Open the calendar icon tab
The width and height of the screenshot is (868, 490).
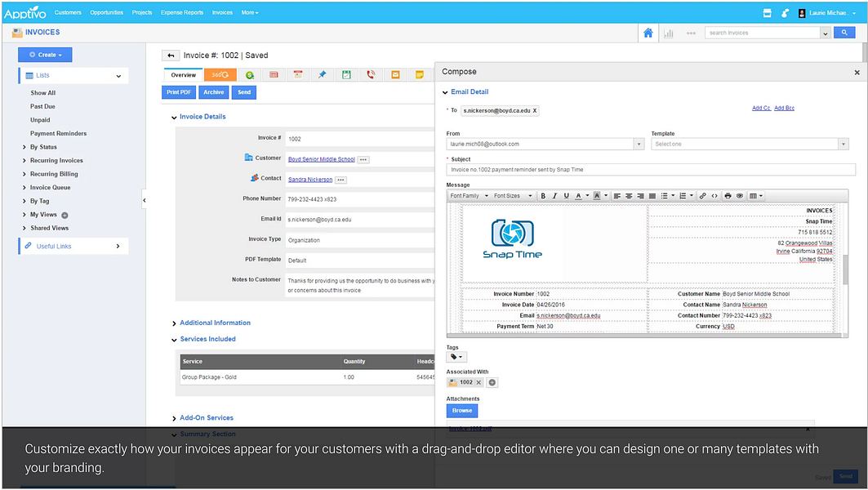(298, 75)
